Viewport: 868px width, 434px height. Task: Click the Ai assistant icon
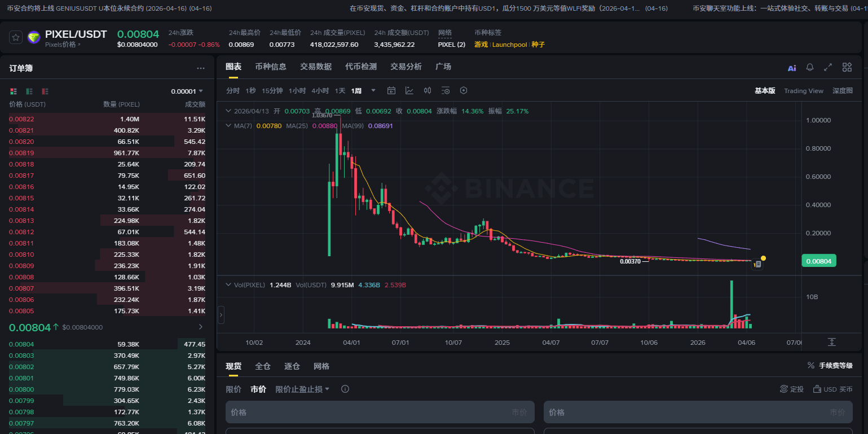(x=792, y=68)
